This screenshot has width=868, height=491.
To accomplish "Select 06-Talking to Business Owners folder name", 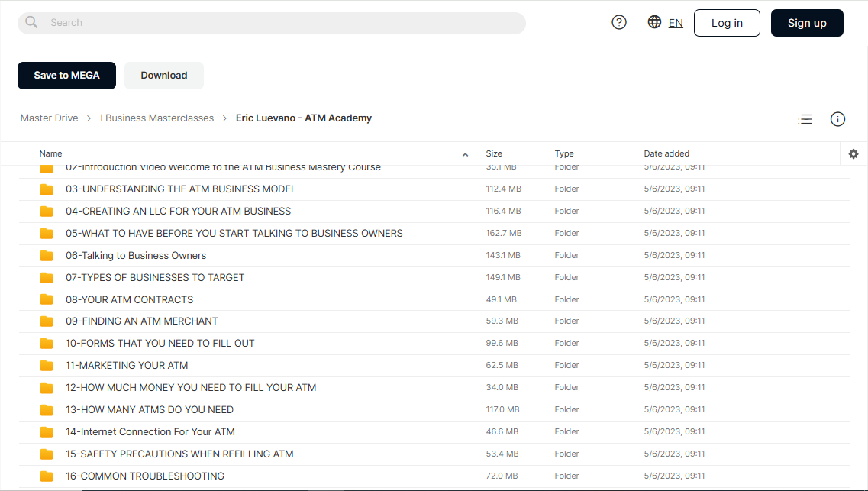I will [x=136, y=255].
